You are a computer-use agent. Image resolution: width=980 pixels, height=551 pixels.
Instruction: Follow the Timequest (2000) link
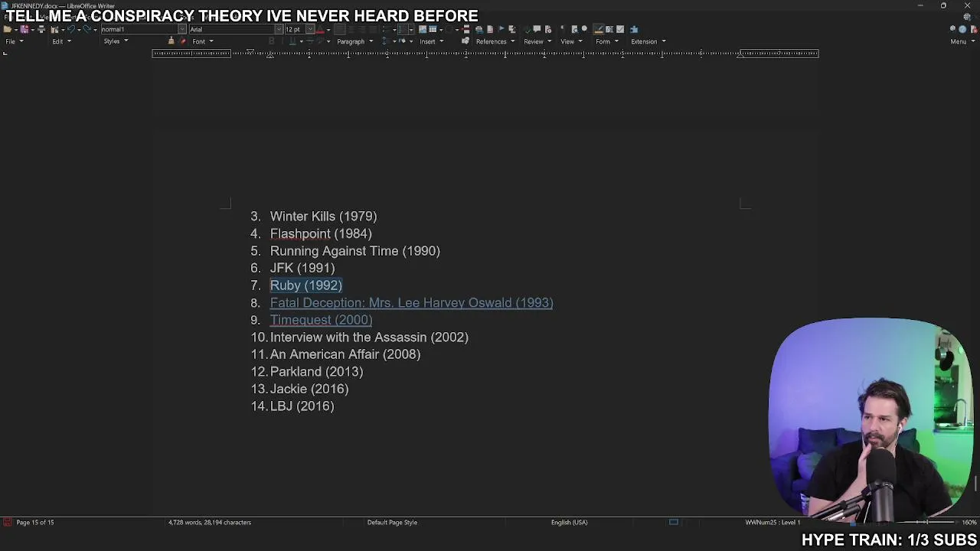(321, 320)
